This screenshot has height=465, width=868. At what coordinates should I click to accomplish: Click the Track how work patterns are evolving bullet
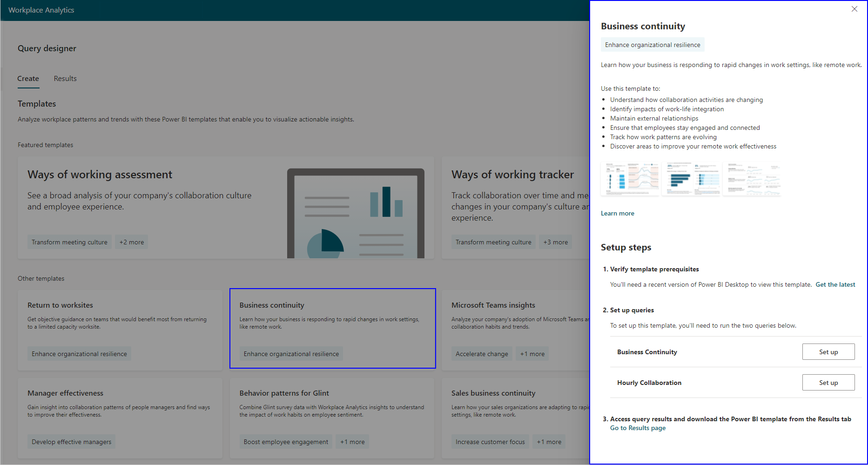[x=663, y=137]
